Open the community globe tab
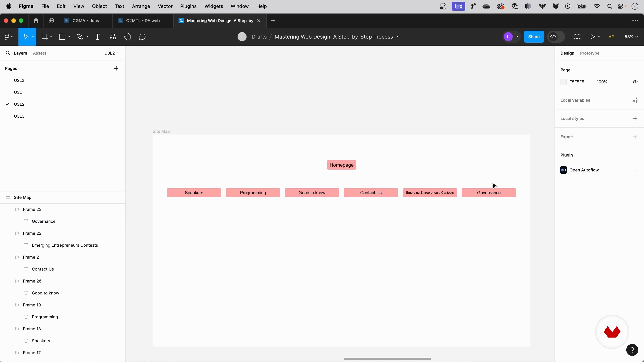The width and height of the screenshot is (644, 362). 51,21
